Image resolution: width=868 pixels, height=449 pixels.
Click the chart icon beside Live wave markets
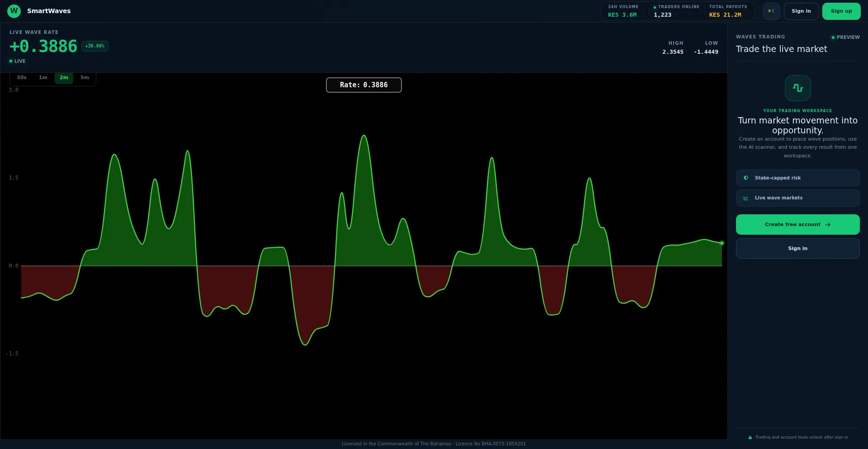(746, 198)
